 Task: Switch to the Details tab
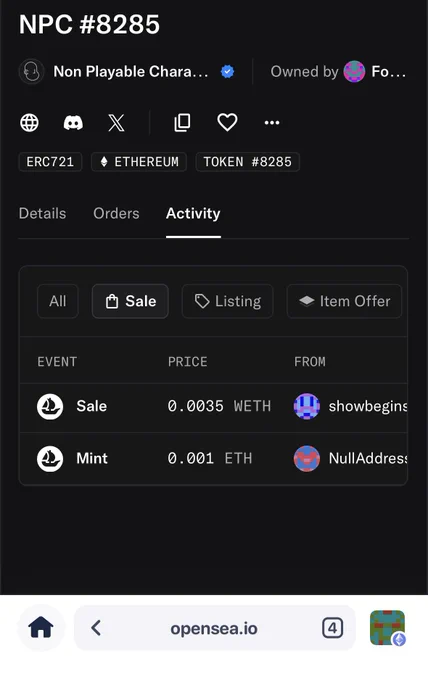tap(42, 213)
